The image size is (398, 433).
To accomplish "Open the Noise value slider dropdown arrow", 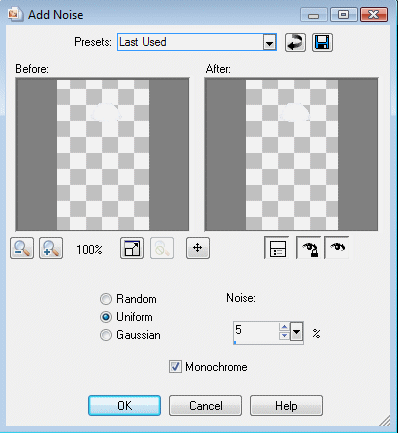I will [x=296, y=332].
